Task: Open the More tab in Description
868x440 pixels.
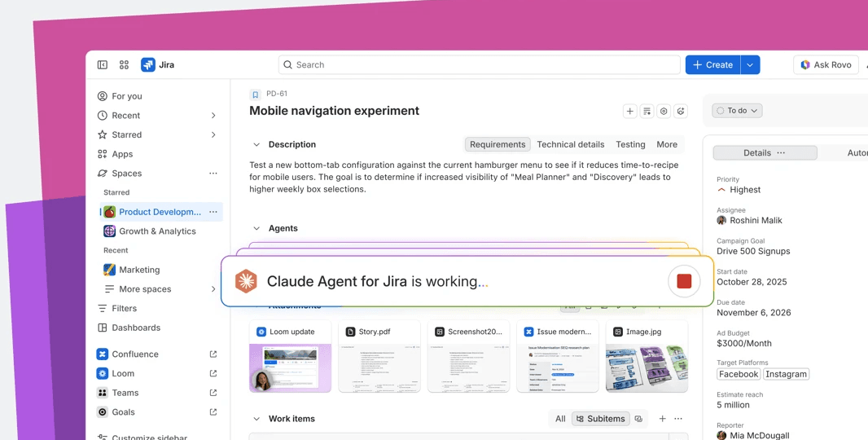Action: point(667,145)
